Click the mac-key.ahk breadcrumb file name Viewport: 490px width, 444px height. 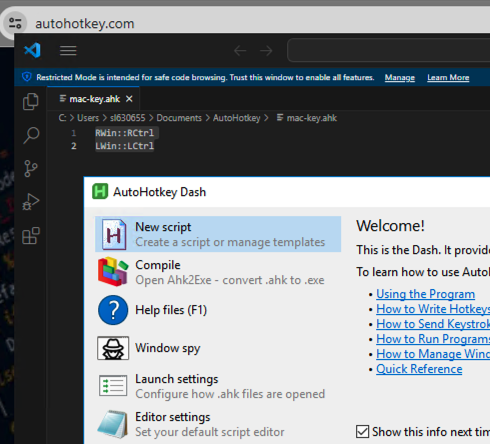point(312,118)
